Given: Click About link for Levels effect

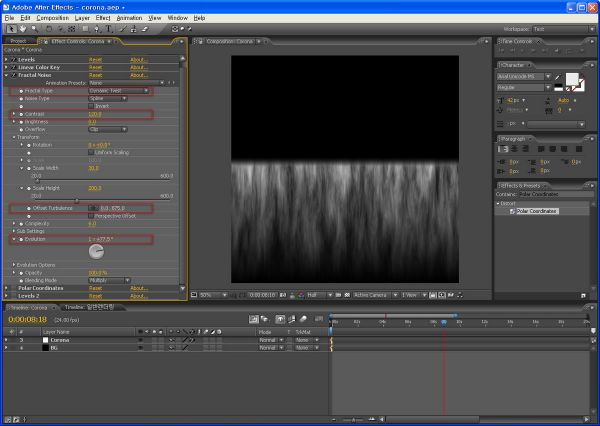Looking at the screenshot, I should 139,60.
